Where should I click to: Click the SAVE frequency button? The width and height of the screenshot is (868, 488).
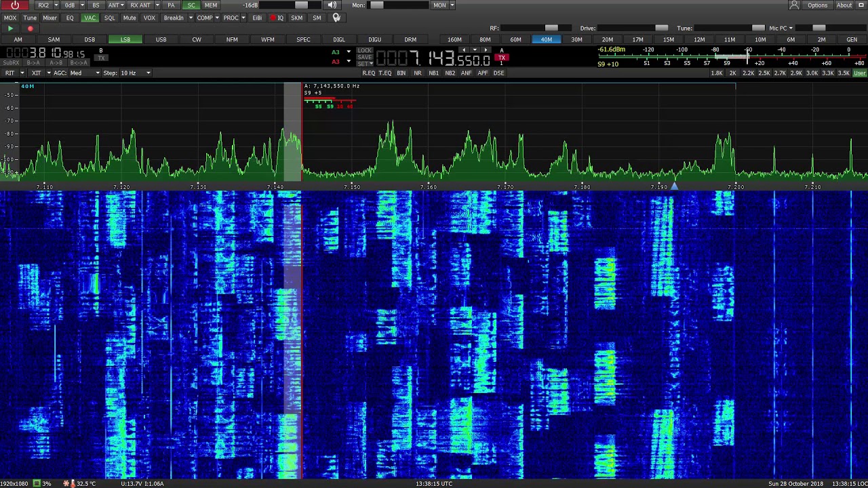pos(365,57)
